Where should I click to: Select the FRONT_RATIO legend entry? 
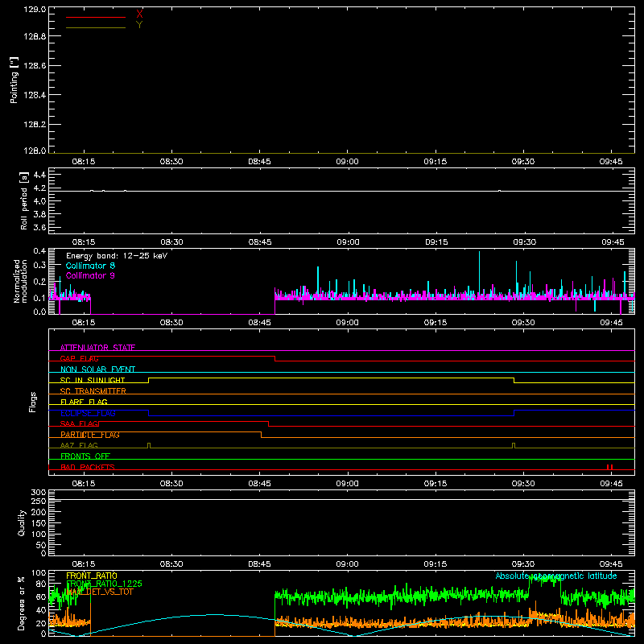click(x=92, y=576)
